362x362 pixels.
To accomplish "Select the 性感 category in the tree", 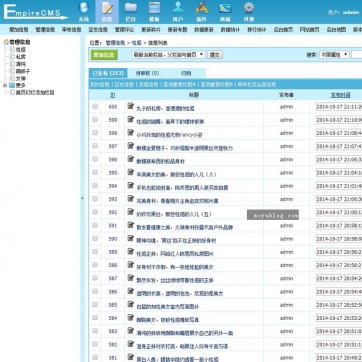I will pos(21,49).
